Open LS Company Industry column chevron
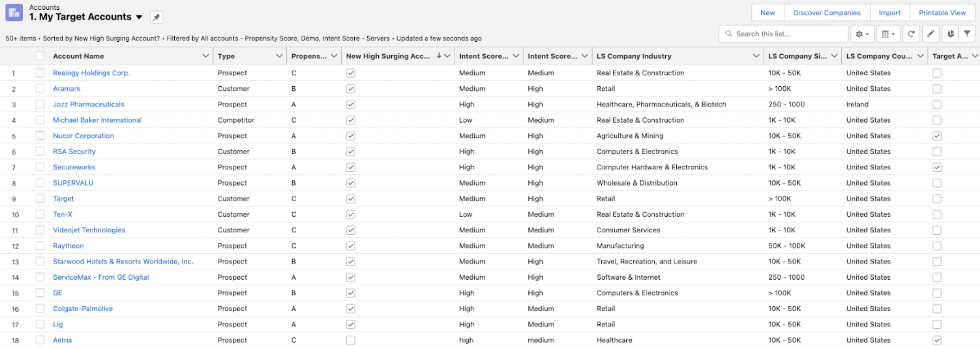The height and width of the screenshot is (347, 980). (756, 56)
